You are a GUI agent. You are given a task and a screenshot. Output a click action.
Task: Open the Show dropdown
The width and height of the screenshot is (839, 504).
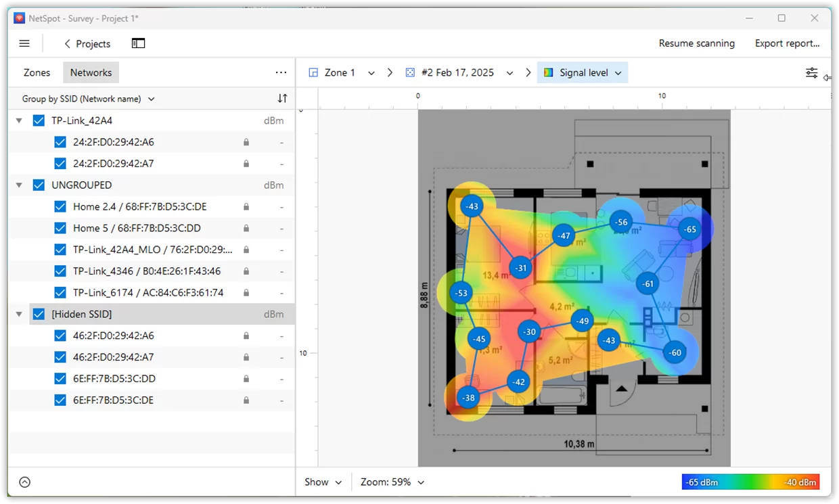click(323, 482)
